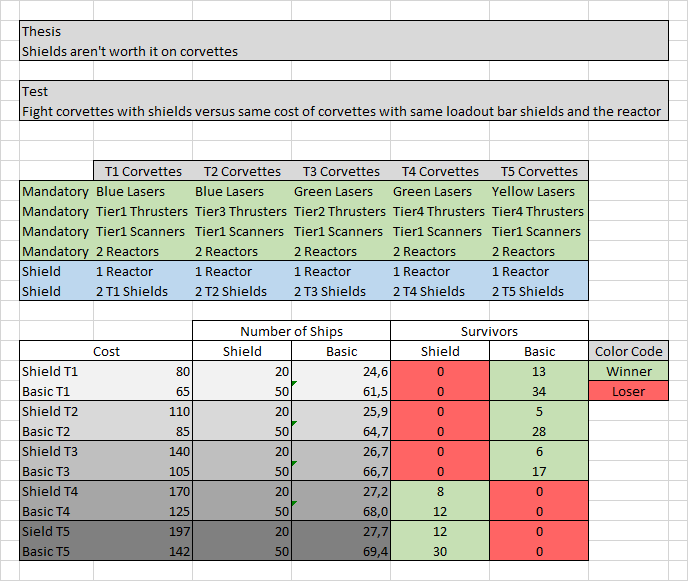Click the Number of Ships header
This screenshot has width=688, height=581.
tap(290, 331)
